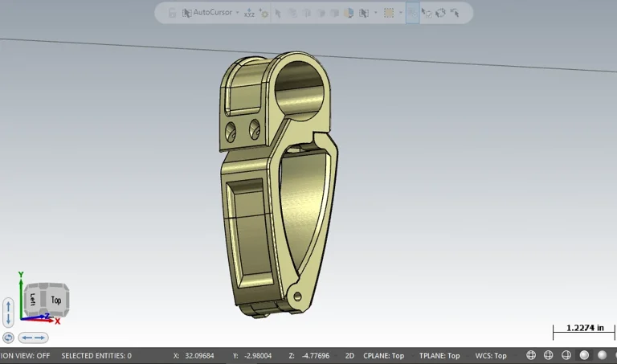Click Selected Entities count in status bar
The image size is (617, 364).
(x=96, y=355)
